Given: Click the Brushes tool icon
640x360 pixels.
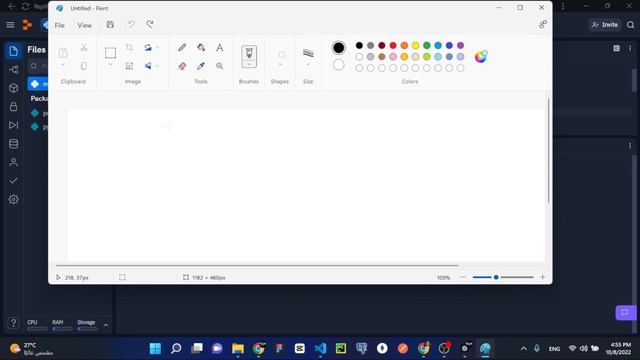Looking at the screenshot, I should (249, 53).
